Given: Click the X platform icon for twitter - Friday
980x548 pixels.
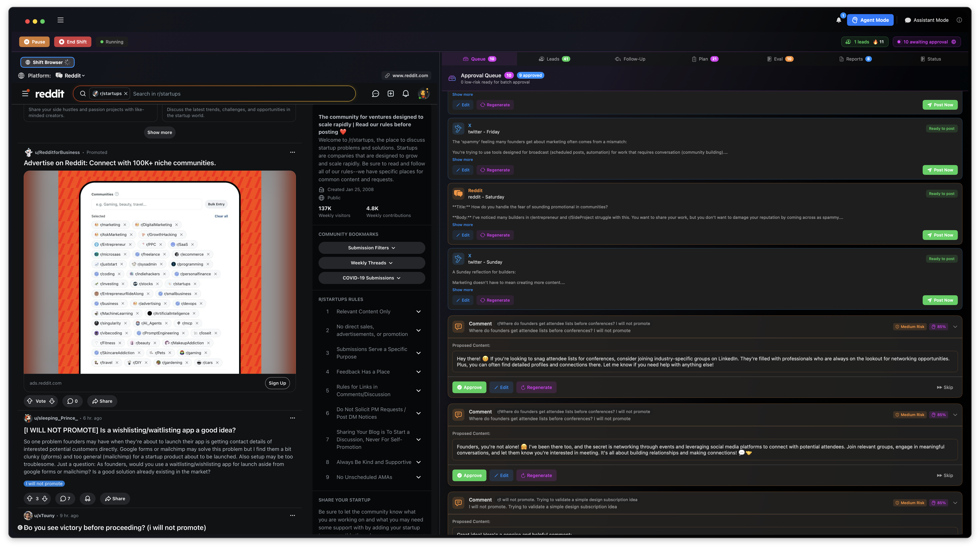Looking at the screenshot, I should (458, 128).
